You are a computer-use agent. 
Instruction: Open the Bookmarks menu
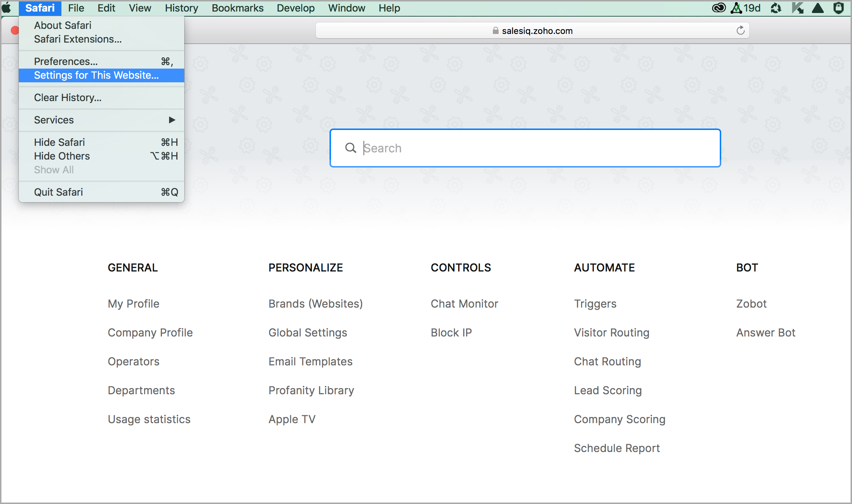[237, 8]
